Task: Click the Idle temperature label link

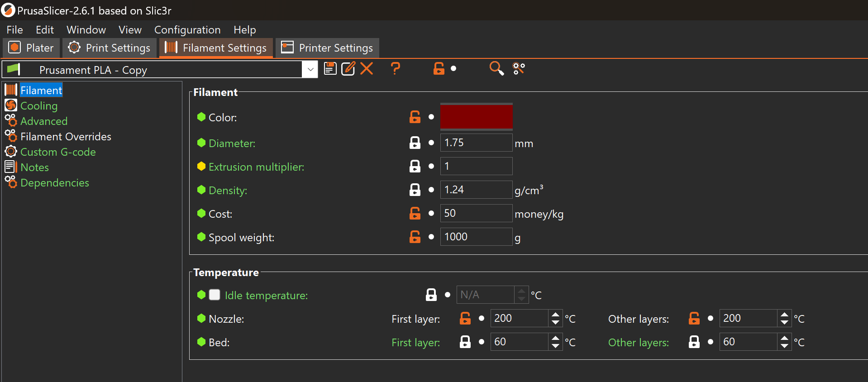Action: click(x=266, y=296)
